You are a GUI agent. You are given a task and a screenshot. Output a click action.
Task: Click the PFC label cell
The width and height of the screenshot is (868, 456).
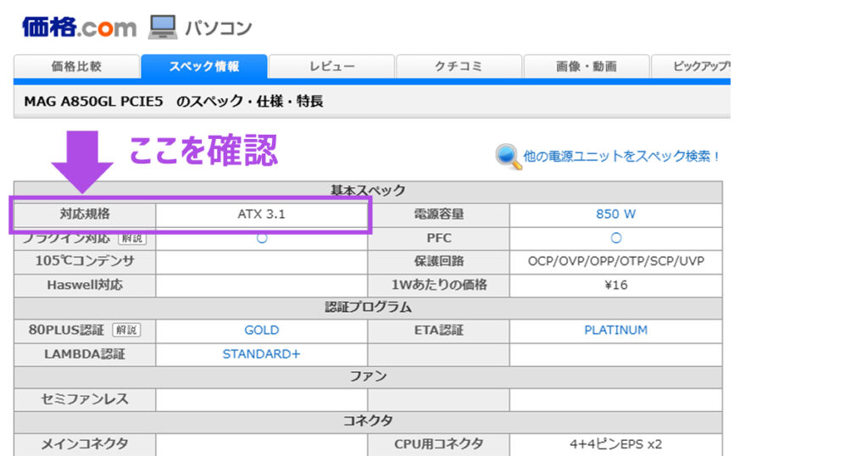click(438, 238)
